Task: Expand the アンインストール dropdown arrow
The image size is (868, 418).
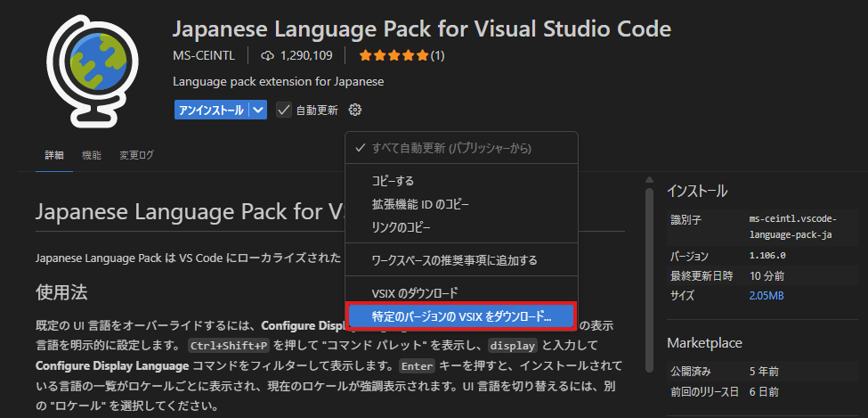Action: pyautogui.click(x=258, y=110)
